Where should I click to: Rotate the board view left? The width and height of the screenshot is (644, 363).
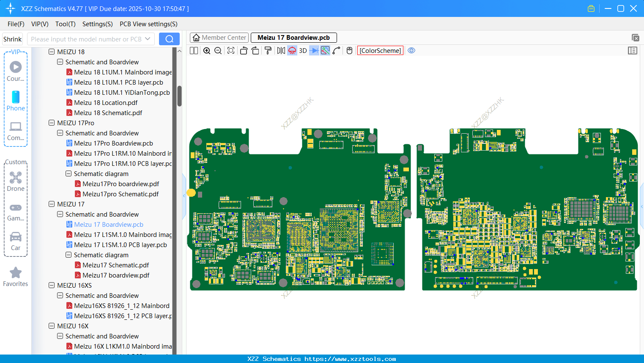click(244, 51)
